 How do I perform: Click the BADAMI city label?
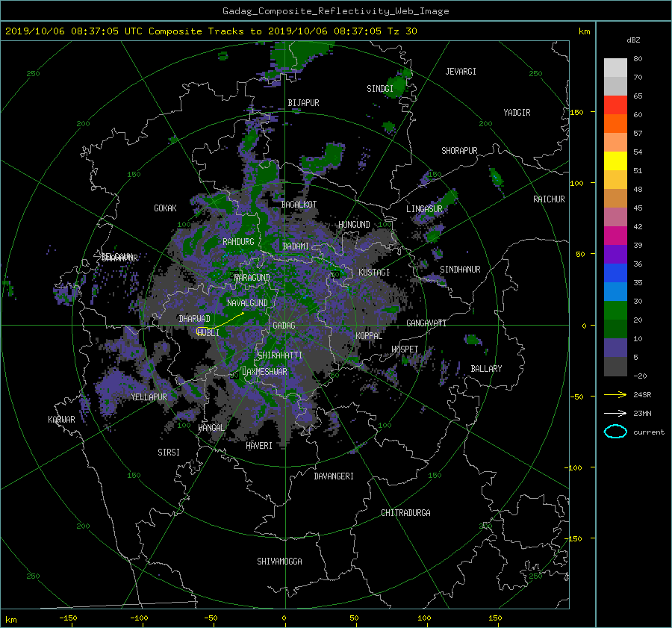(296, 246)
